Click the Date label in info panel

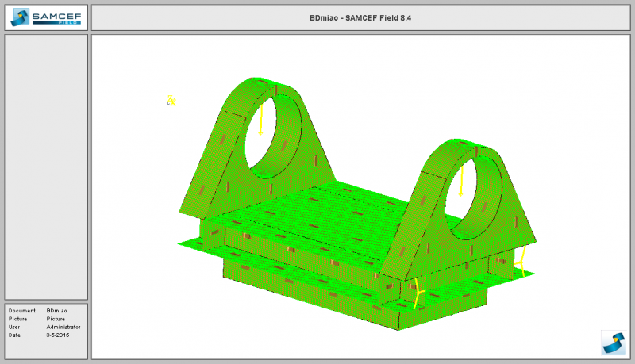click(x=14, y=335)
